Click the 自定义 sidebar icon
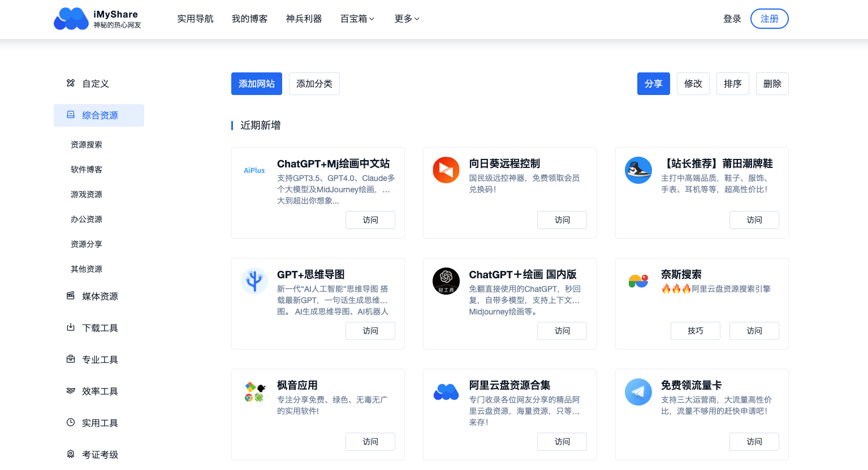 [71, 83]
